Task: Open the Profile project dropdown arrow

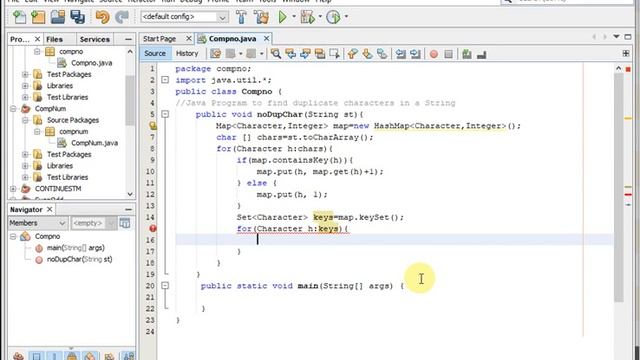Action: click(x=346, y=17)
